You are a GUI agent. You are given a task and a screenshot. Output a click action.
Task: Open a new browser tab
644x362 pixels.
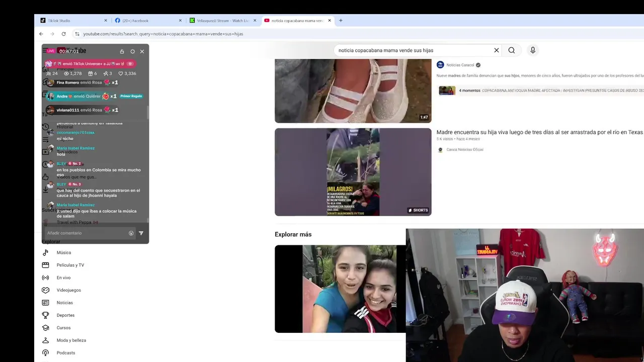(x=341, y=21)
